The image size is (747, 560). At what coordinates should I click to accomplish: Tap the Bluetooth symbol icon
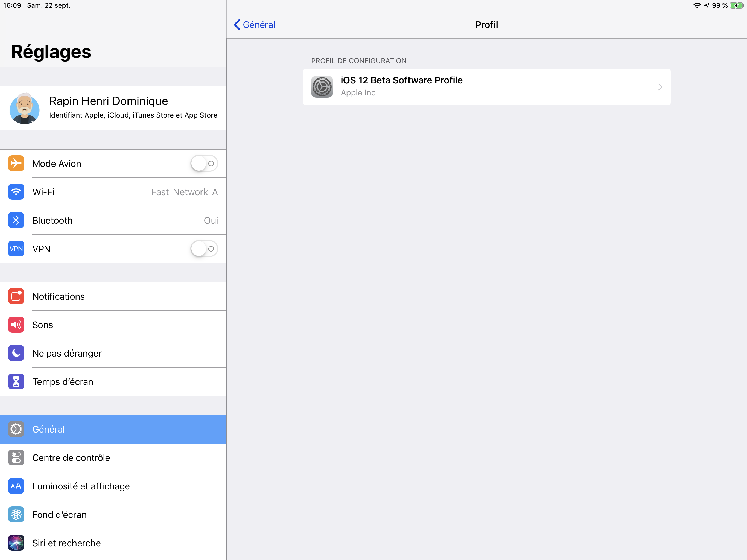click(x=16, y=220)
